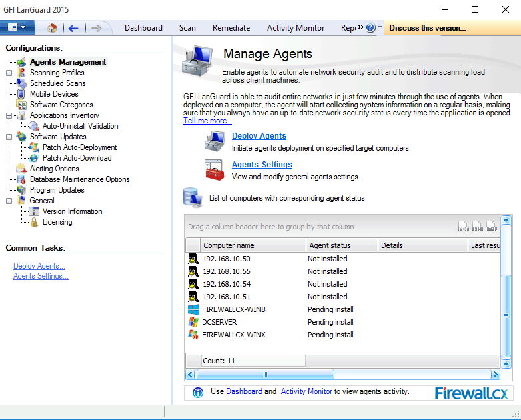Click the vertical scrollbar up arrow
Viewport: 521px width, 420px height.
point(506,220)
